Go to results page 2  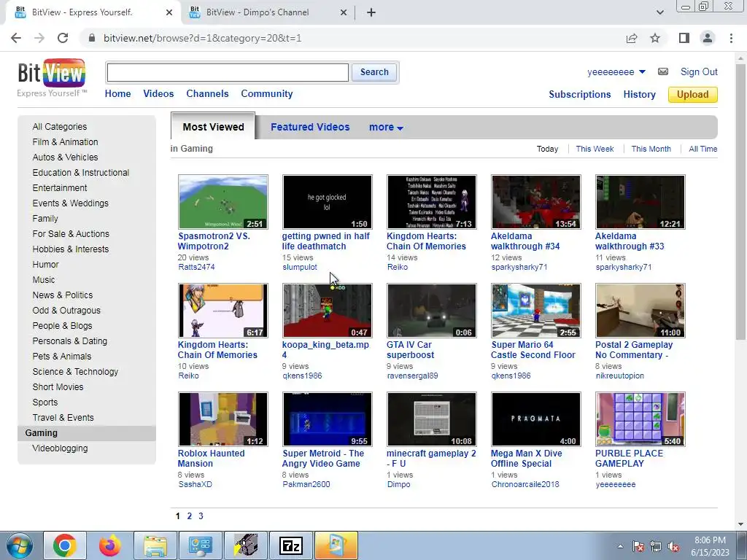pyautogui.click(x=189, y=516)
